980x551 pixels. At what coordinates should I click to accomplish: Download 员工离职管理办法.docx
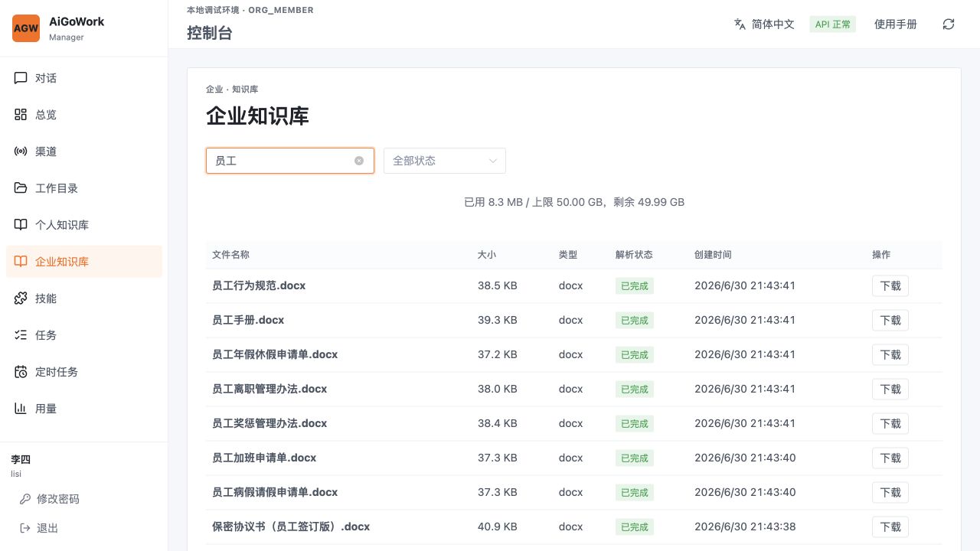pyautogui.click(x=890, y=390)
